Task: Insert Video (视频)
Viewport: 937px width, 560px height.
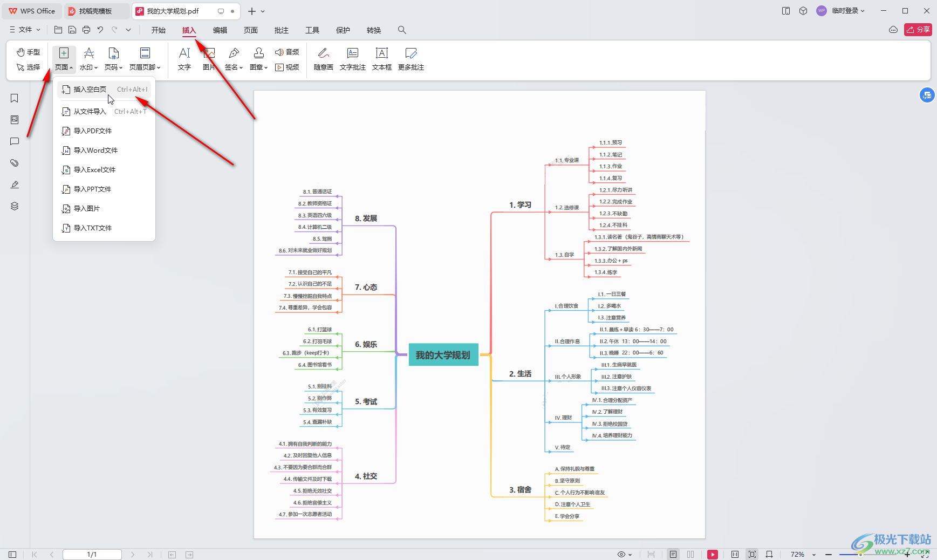Action: click(287, 67)
